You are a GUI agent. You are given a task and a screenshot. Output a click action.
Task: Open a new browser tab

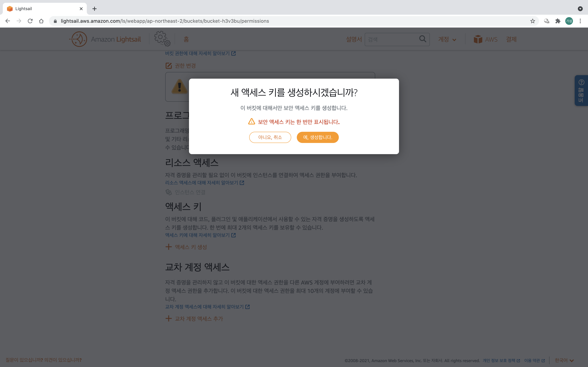point(94,9)
